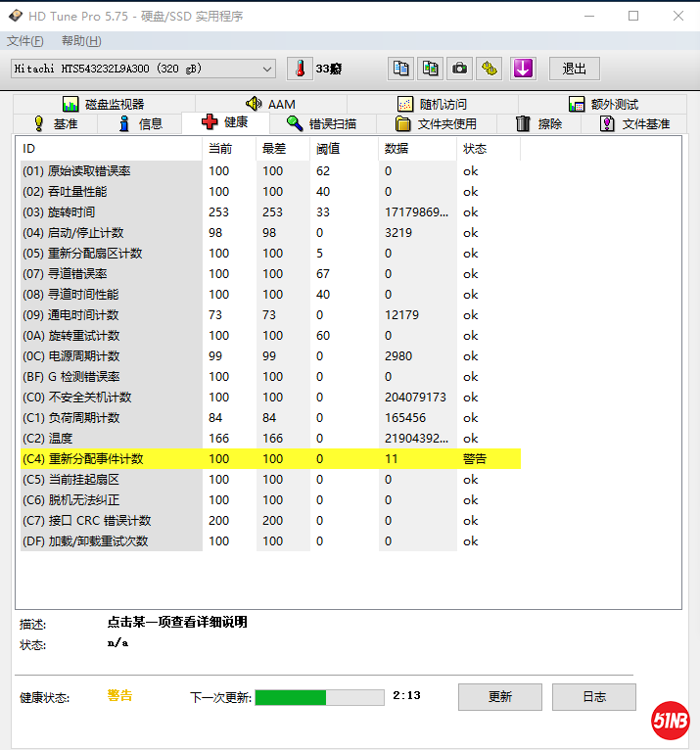Viewport: 700px width, 750px height.
Task: Open the 磁盘监视器 disk monitor tab
Action: pos(103,104)
